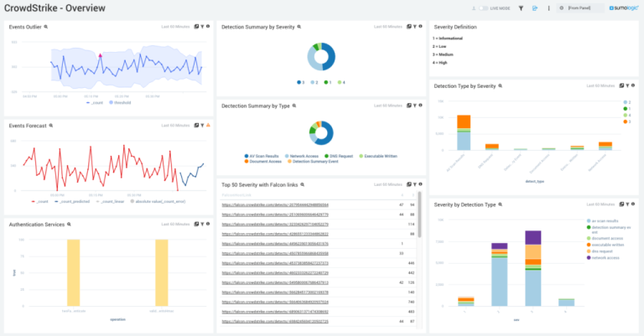Click filter icon on Events Outlier panel
644x336 pixels.
coord(202,27)
